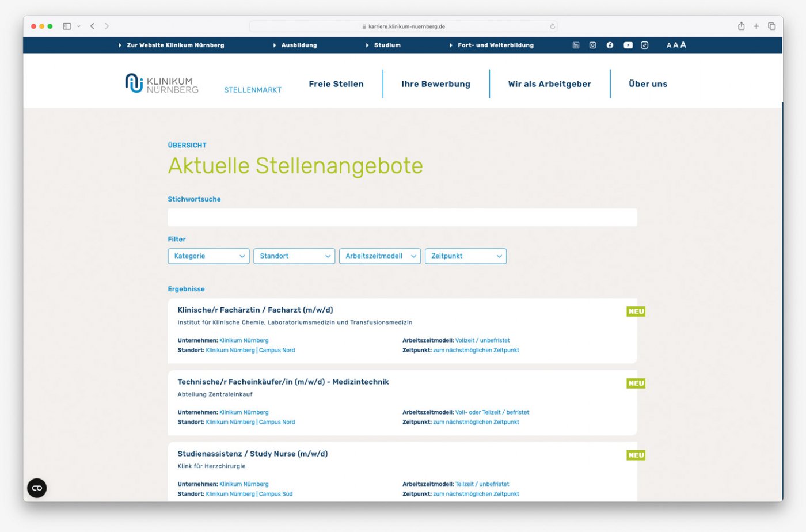Open the YouTube icon in top bar

tap(628, 45)
